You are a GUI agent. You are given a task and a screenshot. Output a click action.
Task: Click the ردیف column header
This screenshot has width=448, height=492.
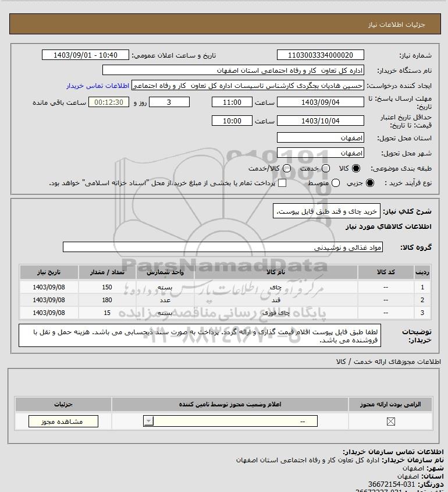pyautogui.click(x=422, y=272)
